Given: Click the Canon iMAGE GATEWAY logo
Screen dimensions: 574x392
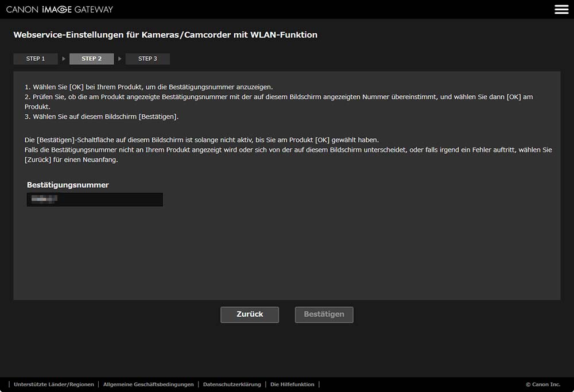Looking at the screenshot, I should 60,9.
